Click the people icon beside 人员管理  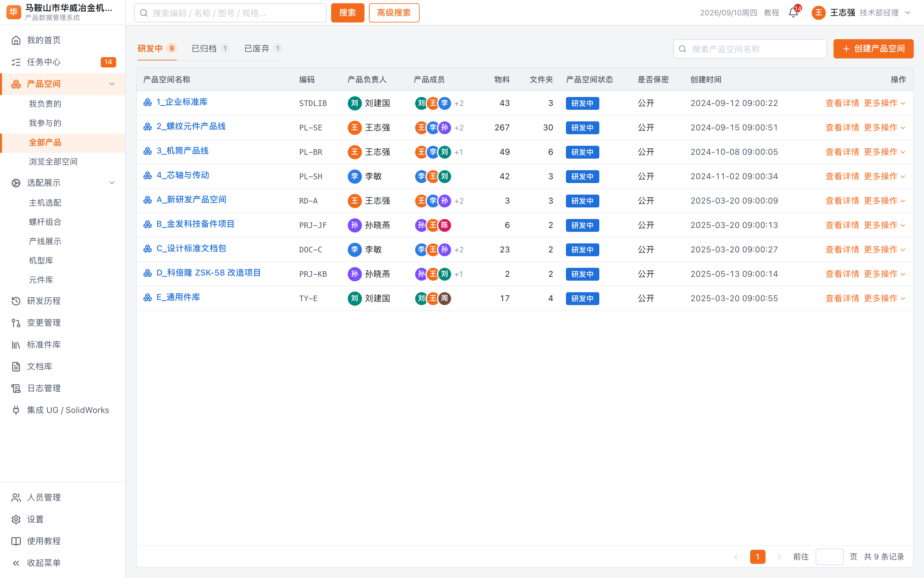(16, 497)
